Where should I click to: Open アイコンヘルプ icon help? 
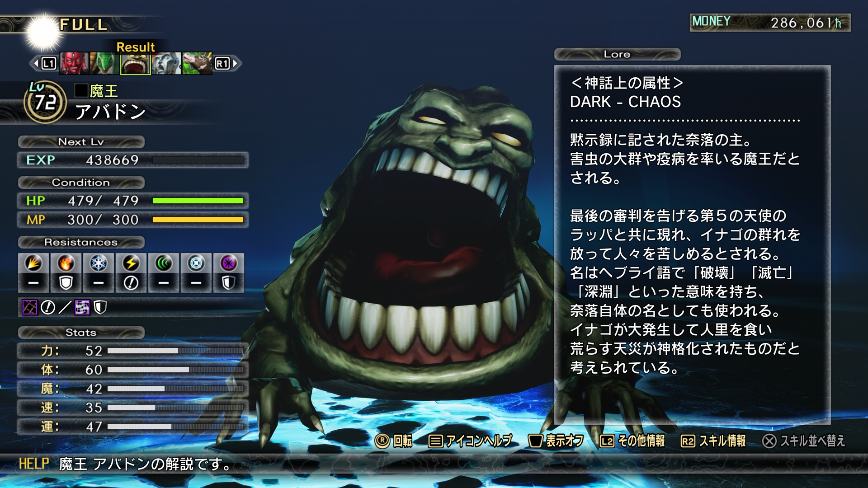[470, 441]
